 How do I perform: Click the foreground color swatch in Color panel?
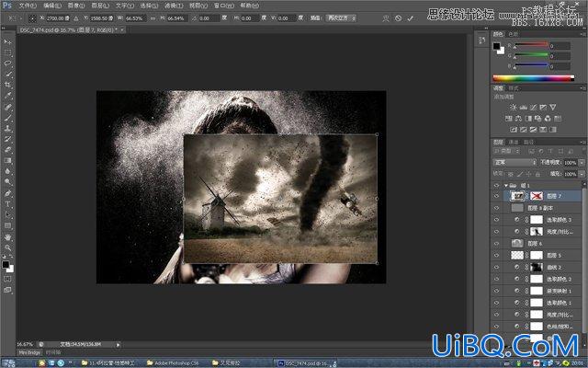click(496, 47)
